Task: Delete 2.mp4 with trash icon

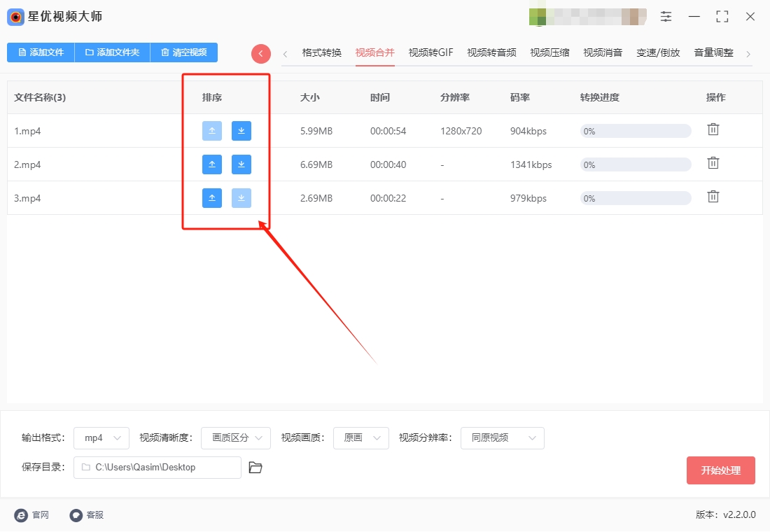Action: (713, 163)
